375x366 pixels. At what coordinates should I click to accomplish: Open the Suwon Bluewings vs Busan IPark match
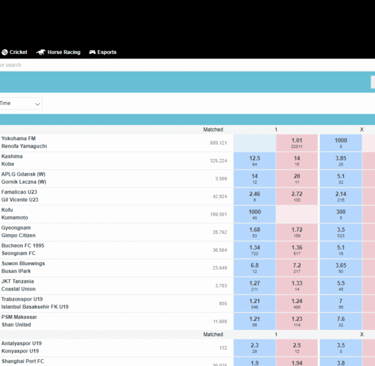(23, 267)
